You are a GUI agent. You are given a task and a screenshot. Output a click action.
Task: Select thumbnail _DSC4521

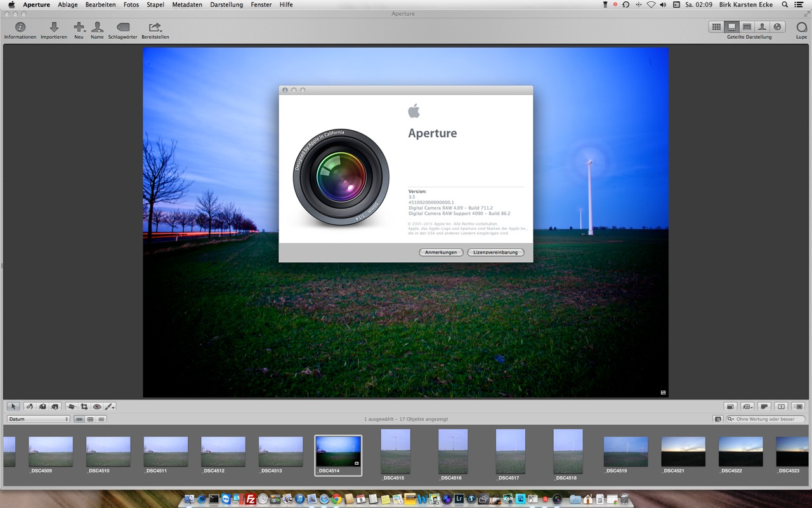click(x=683, y=451)
